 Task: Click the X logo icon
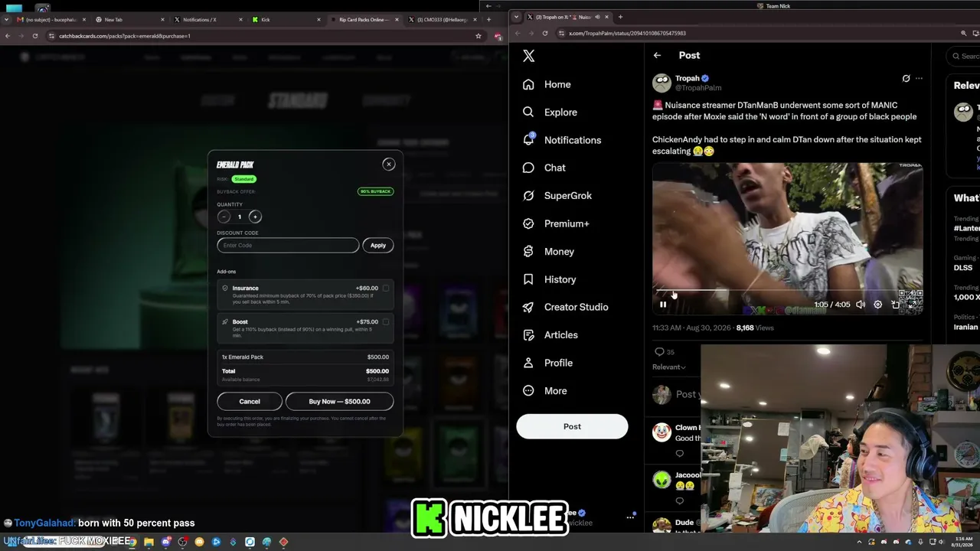529,56
